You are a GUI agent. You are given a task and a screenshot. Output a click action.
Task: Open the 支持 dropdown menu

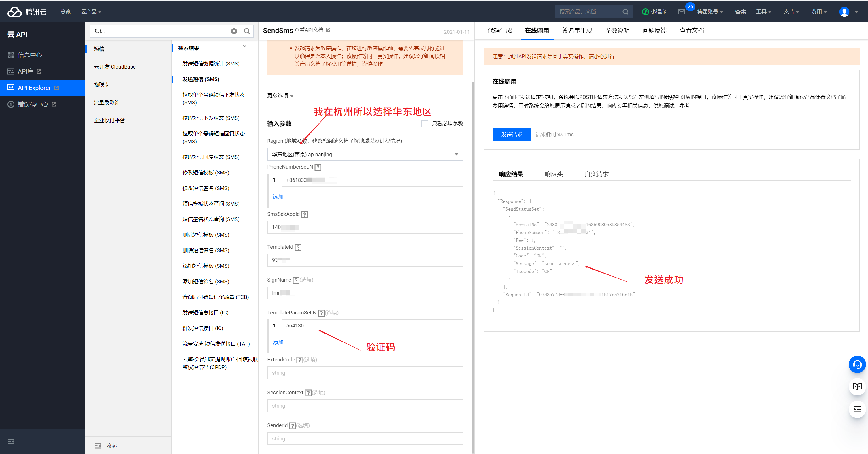pos(791,12)
